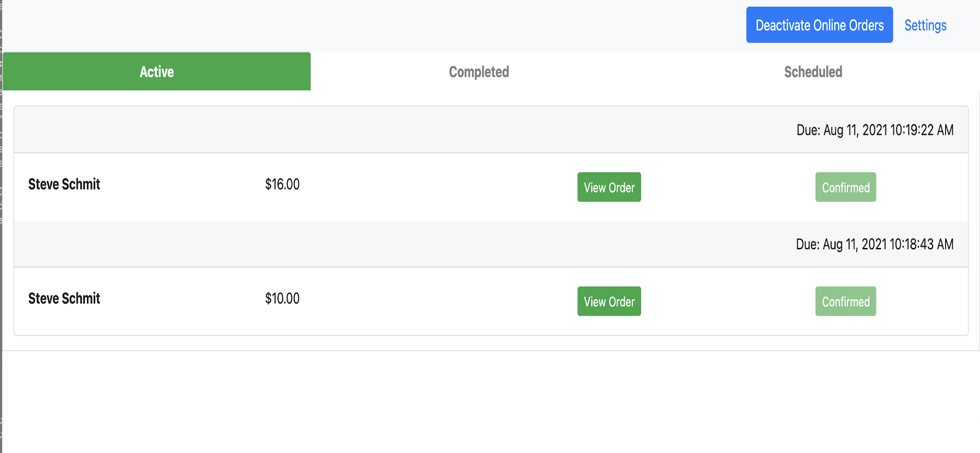View Order for the $16.00 order
The width and height of the screenshot is (980, 453).
pyautogui.click(x=609, y=187)
